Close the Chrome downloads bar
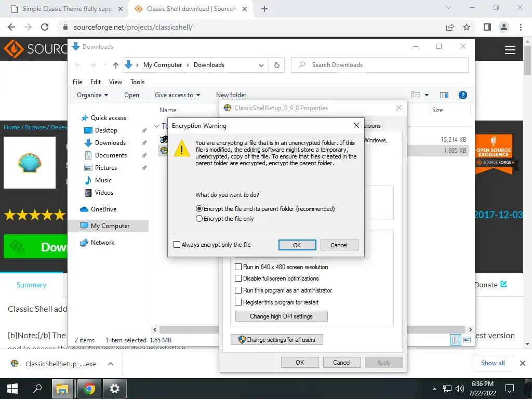Viewport: 532px width, 399px height. click(x=523, y=363)
